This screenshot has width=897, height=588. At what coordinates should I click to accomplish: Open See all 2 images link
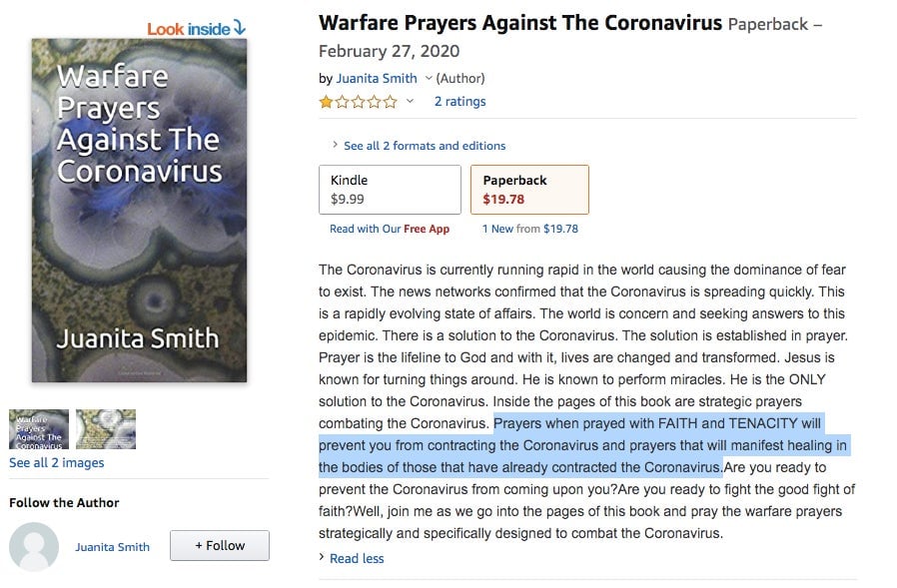coord(57,463)
